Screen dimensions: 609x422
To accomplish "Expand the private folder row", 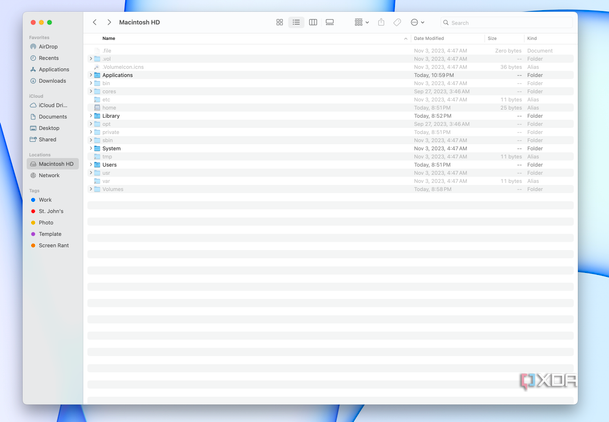I will (91, 132).
